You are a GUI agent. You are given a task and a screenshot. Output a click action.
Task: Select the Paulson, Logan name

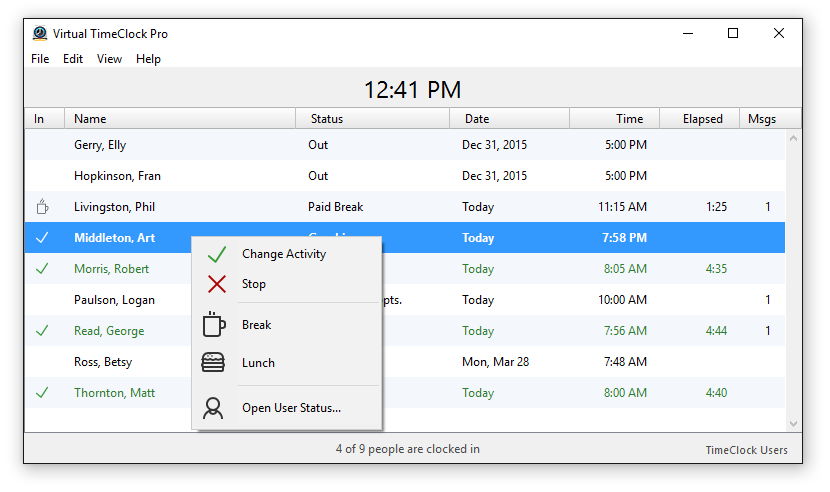114,300
